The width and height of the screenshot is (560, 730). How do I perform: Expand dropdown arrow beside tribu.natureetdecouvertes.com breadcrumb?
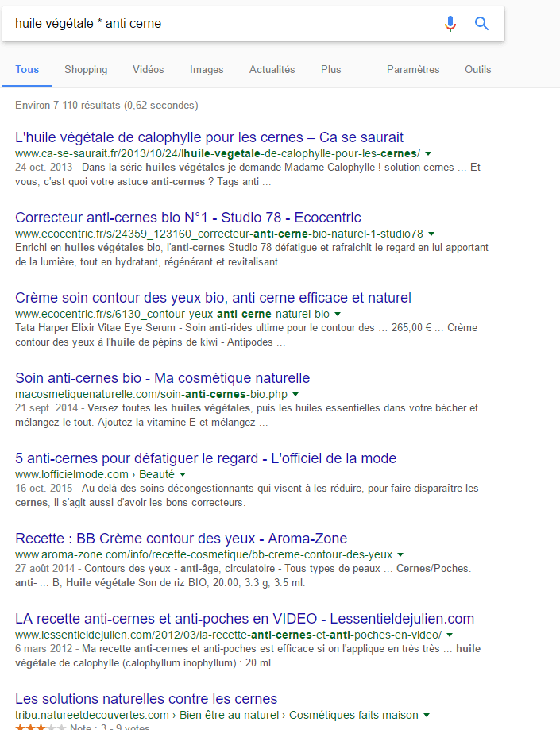pyautogui.click(x=426, y=715)
